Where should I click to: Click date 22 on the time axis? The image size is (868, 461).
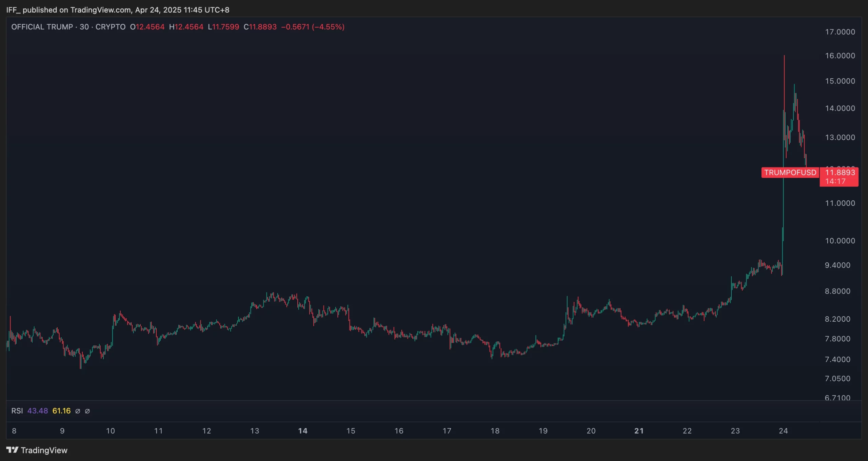click(687, 431)
